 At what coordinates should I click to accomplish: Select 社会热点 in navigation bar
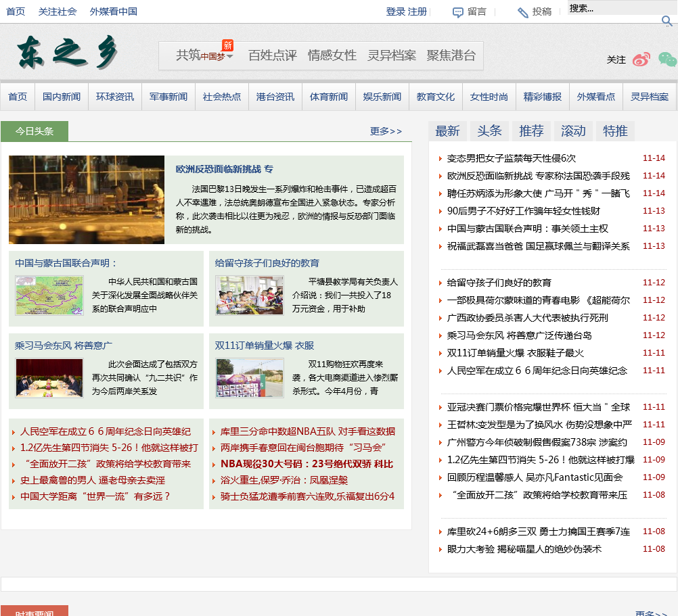pyautogui.click(x=222, y=97)
